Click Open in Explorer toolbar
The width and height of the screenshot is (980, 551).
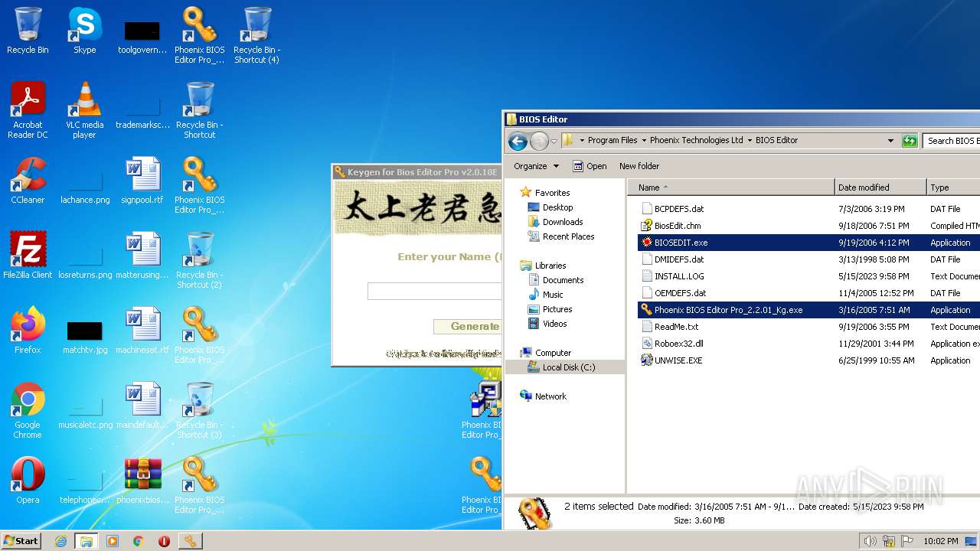coord(590,166)
